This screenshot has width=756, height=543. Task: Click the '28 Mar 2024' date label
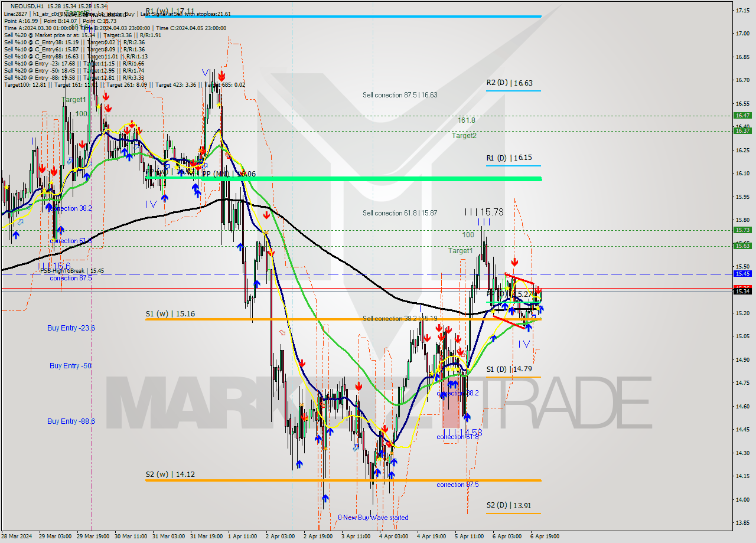(17, 537)
